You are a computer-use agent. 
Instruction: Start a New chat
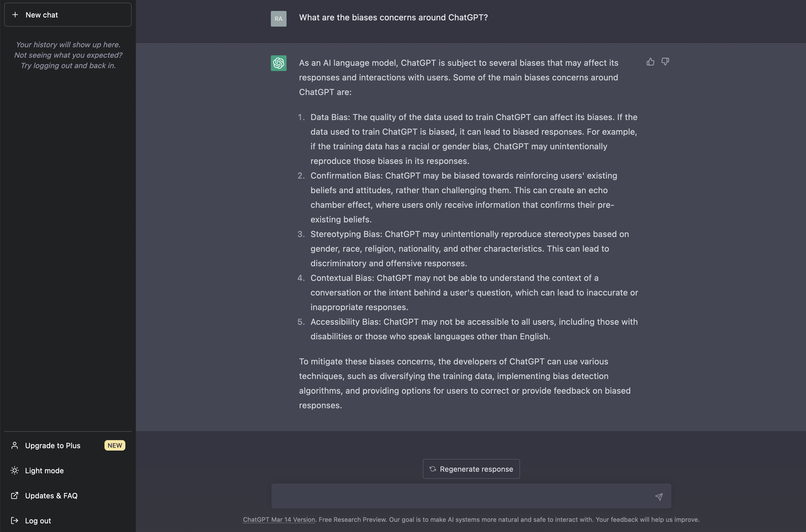click(x=68, y=15)
